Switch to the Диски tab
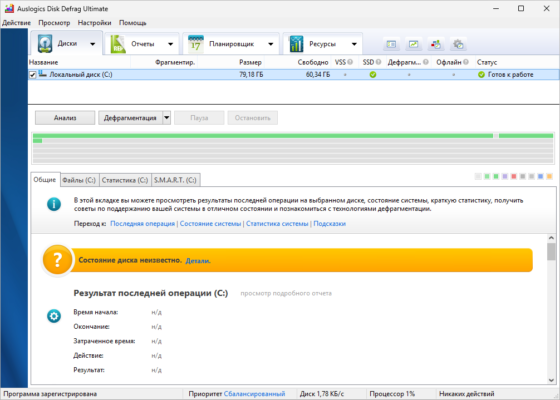560x400 pixels. 66,43
